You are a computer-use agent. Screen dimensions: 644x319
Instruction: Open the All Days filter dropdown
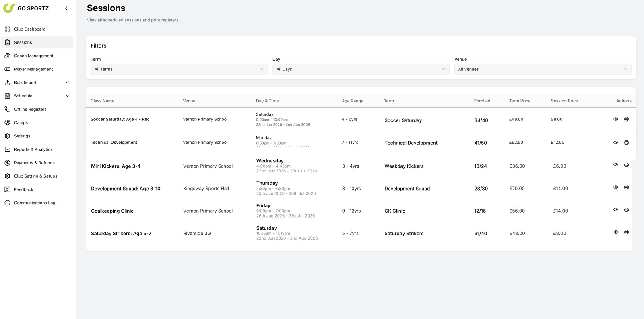[x=361, y=69]
